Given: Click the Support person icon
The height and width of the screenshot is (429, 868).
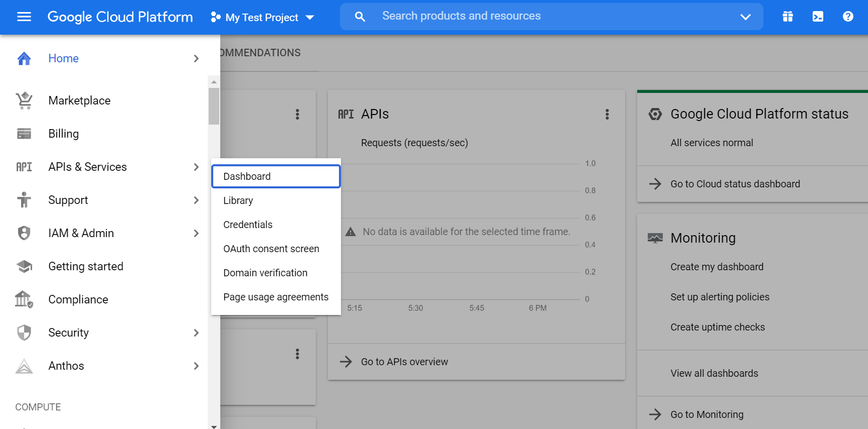Looking at the screenshot, I should (x=24, y=200).
